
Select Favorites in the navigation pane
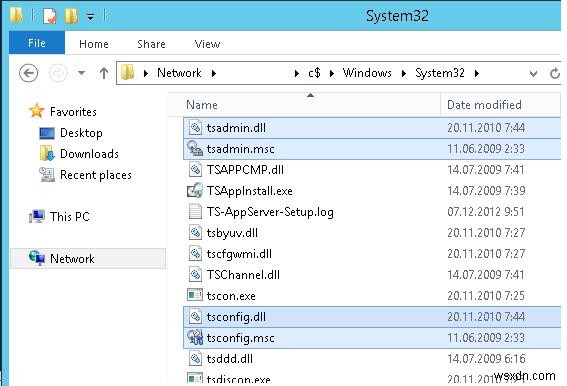(x=73, y=112)
